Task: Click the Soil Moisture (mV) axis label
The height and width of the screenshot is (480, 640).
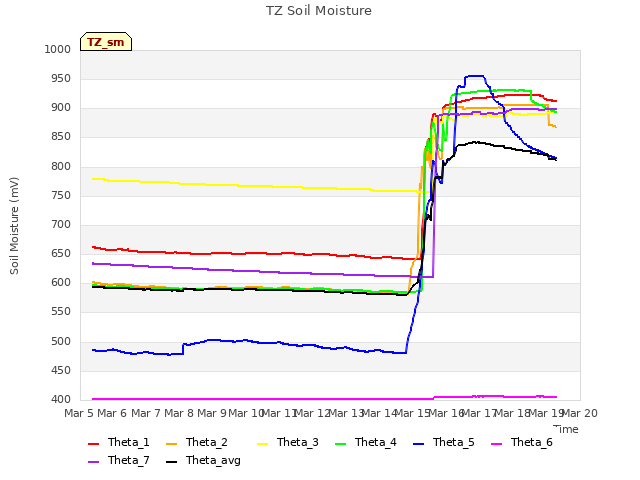Action: [x=14, y=226]
